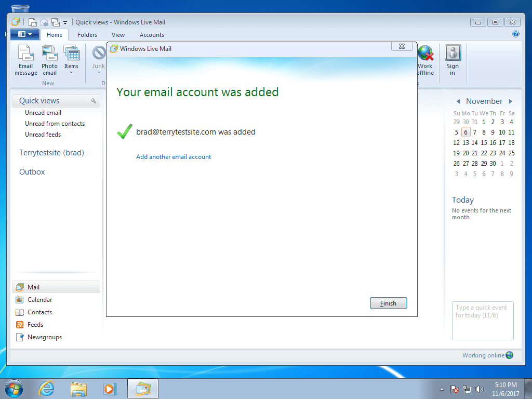Close the Windows Live Mail account dialog

point(402,46)
